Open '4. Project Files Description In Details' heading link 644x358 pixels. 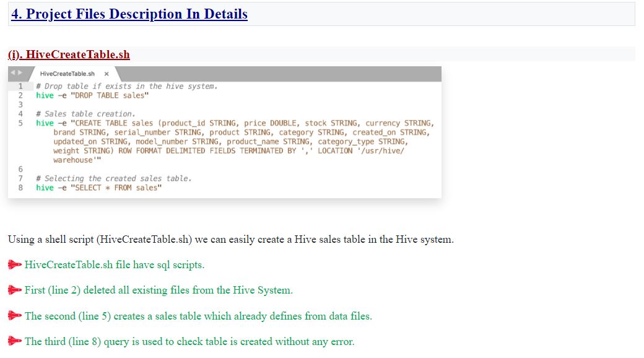pyautogui.click(x=129, y=14)
